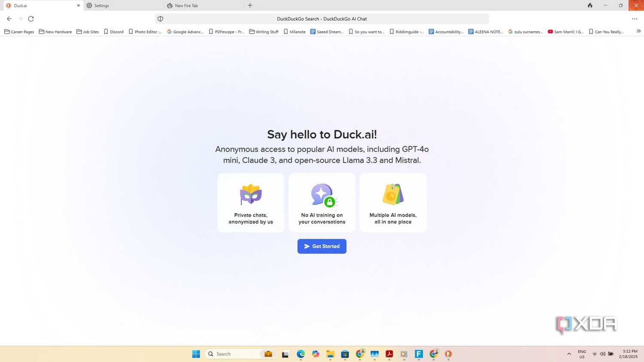This screenshot has width=644, height=362.
Task: Open the Milanote bookmark
Action: (x=295, y=32)
